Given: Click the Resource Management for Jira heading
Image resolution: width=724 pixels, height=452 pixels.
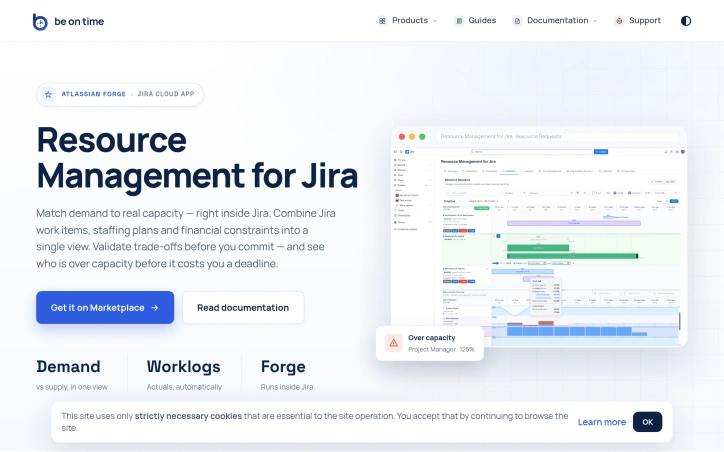Looking at the screenshot, I should point(197,157).
